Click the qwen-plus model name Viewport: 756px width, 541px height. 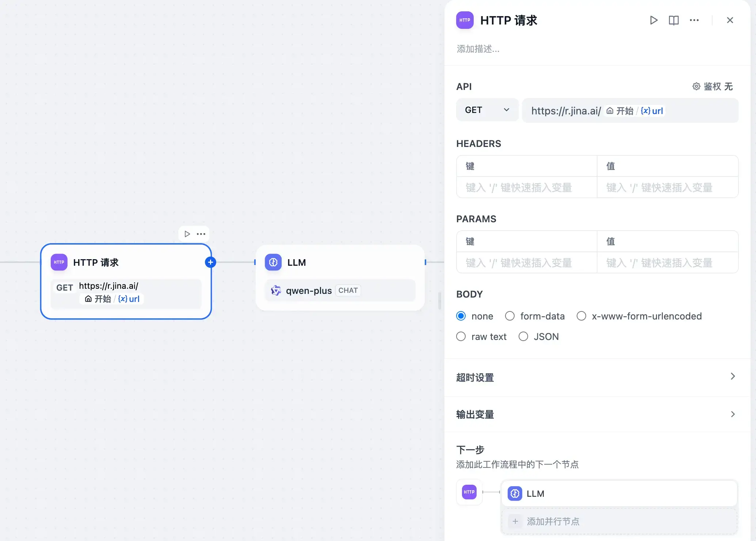pyautogui.click(x=309, y=291)
